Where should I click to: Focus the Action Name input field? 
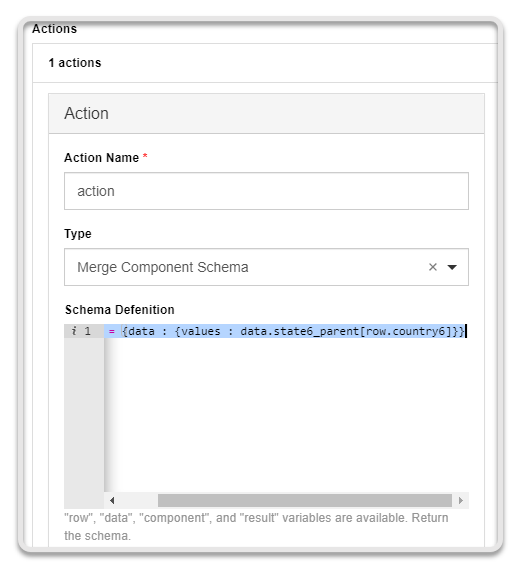pos(266,191)
